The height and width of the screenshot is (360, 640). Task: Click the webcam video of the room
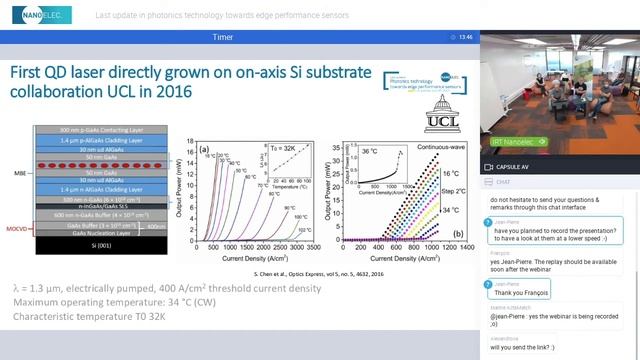coord(560,95)
